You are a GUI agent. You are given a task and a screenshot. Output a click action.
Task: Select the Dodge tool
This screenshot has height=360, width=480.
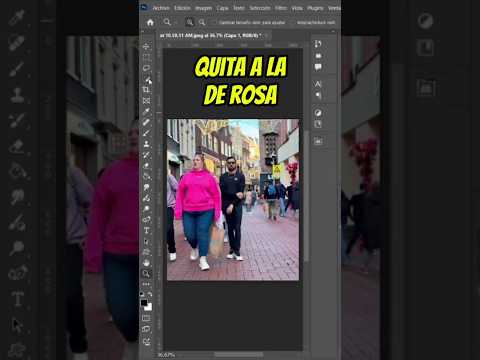(x=146, y=209)
